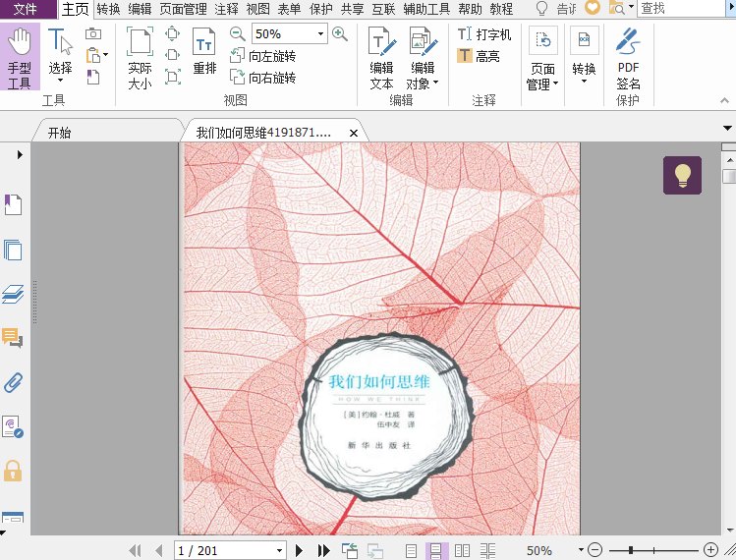Screen dimensions: 736x560
Task: Click the Fit Width icon
Action: [x=172, y=55]
